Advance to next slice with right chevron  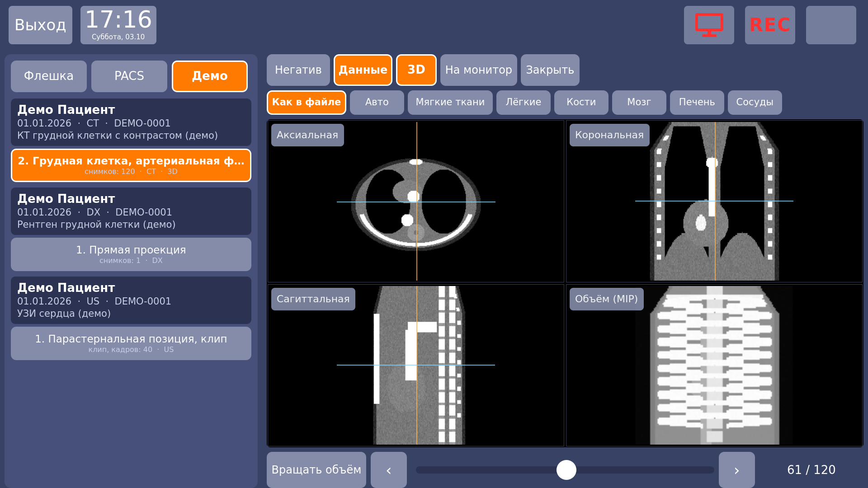tap(737, 470)
